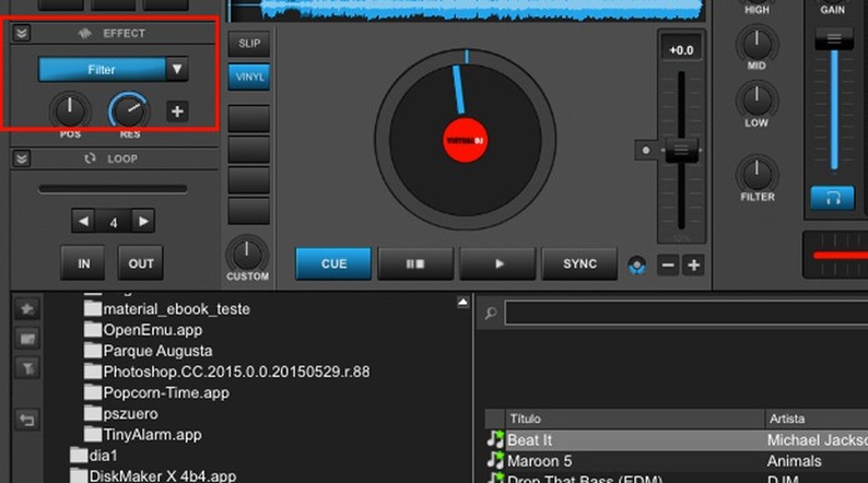
Task: Select the Beat It track row
Action: click(x=677, y=441)
